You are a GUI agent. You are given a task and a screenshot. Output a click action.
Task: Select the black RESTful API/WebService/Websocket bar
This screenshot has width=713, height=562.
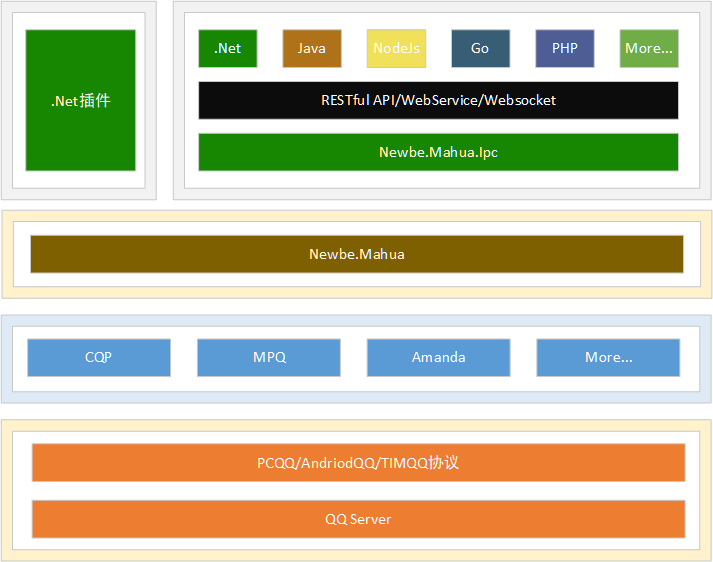pyautogui.click(x=438, y=100)
